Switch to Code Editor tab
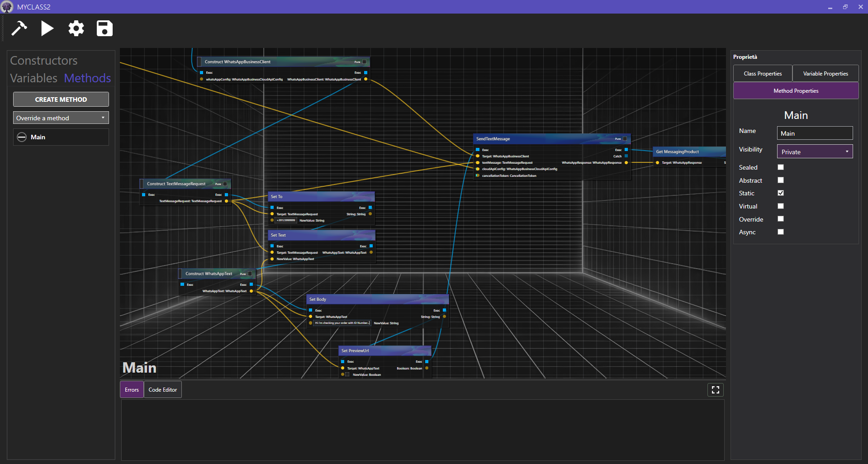 click(x=163, y=390)
